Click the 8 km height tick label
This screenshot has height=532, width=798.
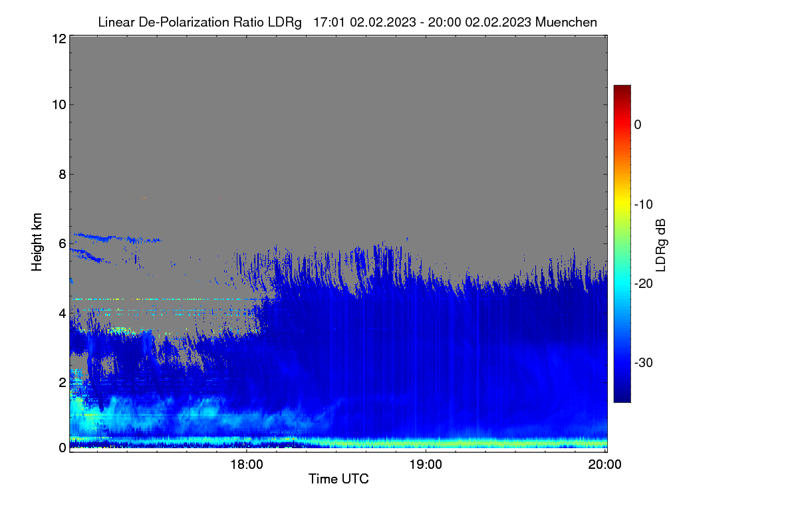click(62, 175)
